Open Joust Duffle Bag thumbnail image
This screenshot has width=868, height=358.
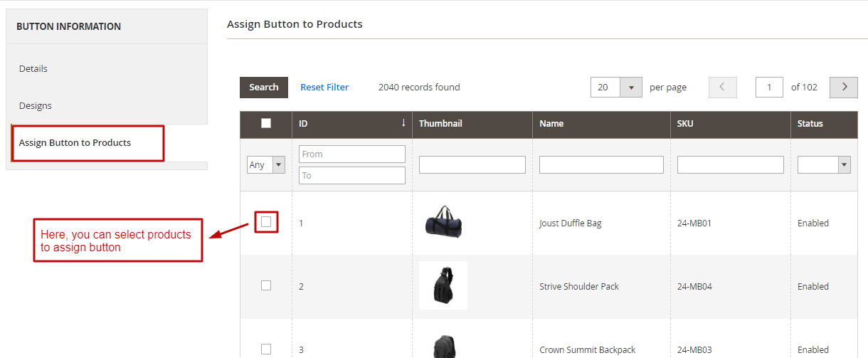[x=443, y=222]
